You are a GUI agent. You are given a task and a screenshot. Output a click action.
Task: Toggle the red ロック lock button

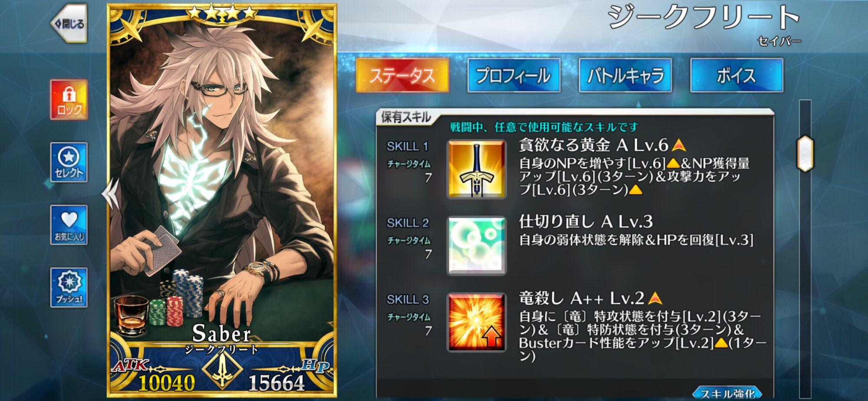tap(69, 100)
